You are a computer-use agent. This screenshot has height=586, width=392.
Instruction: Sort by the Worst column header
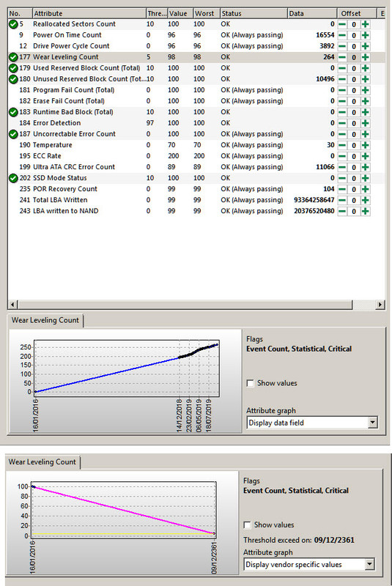coord(207,13)
